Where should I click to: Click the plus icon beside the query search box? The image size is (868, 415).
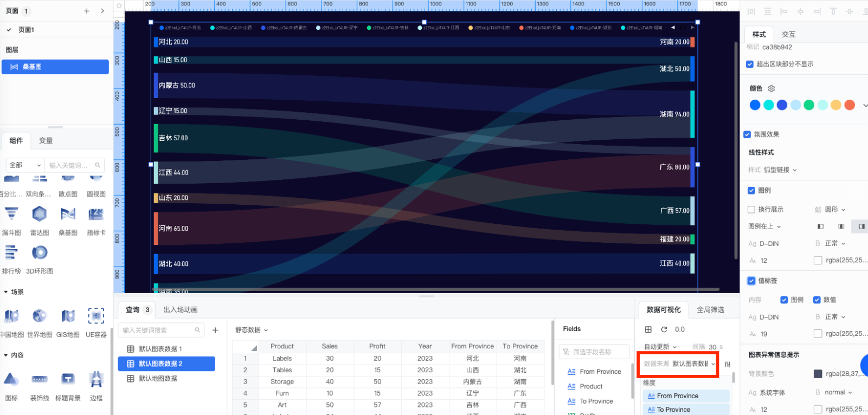[215, 330]
